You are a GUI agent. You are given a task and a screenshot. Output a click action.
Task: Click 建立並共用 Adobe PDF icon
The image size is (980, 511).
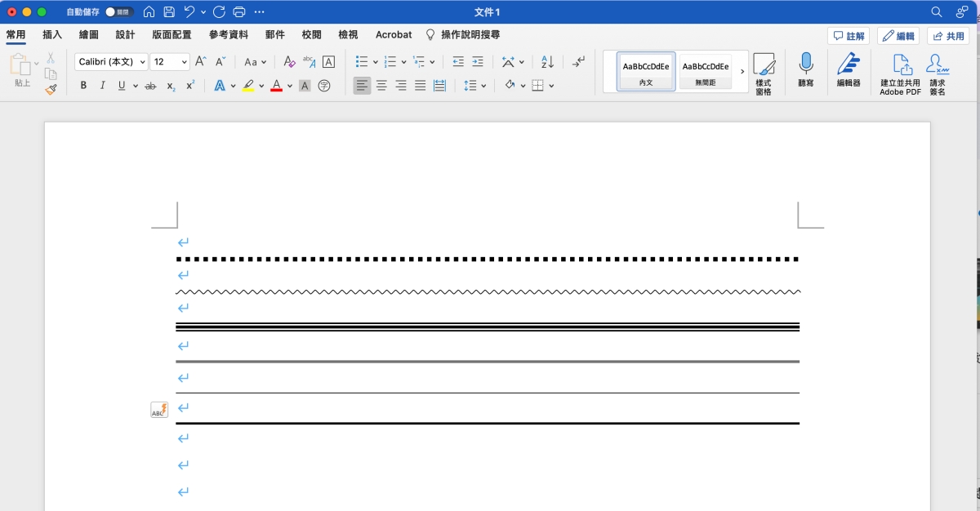pyautogui.click(x=900, y=74)
